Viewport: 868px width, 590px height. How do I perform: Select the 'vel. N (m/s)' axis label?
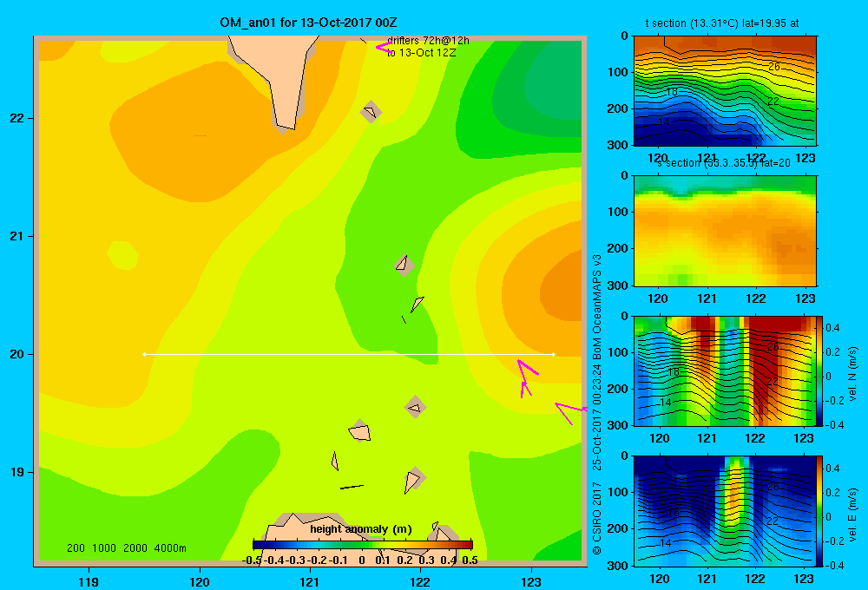(x=853, y=374)
